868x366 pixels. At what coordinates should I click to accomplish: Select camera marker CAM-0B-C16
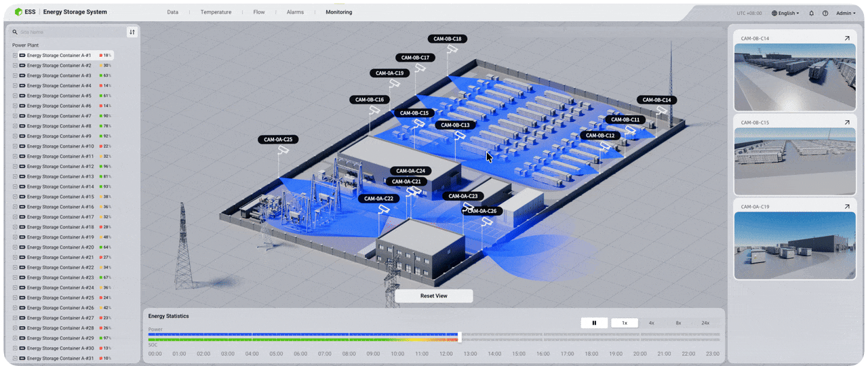pyautogui.click(x=370, y=100)
